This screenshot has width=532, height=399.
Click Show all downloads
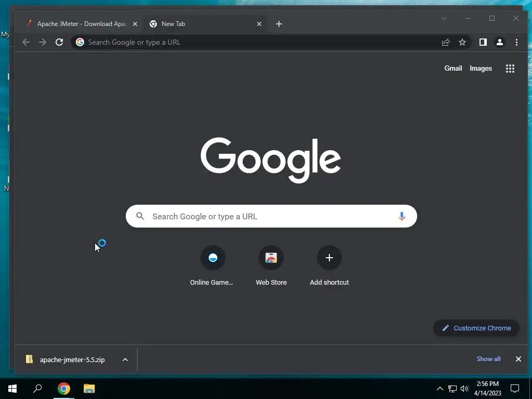tap(488, 359)
